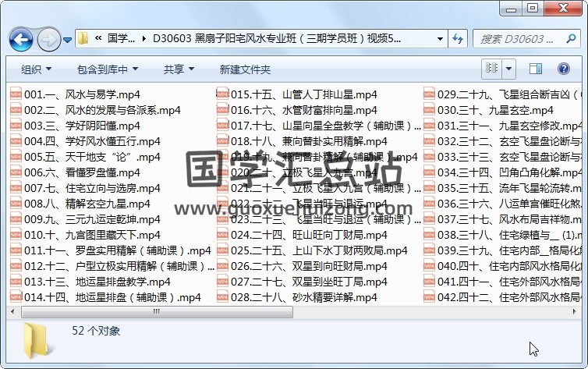Expand the view options dropdown arrow

tap(509, 68)
